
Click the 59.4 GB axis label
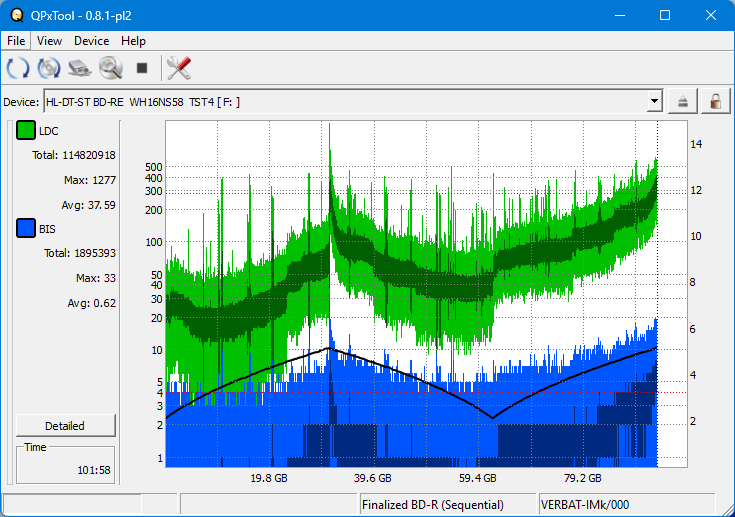click(478, 478)
